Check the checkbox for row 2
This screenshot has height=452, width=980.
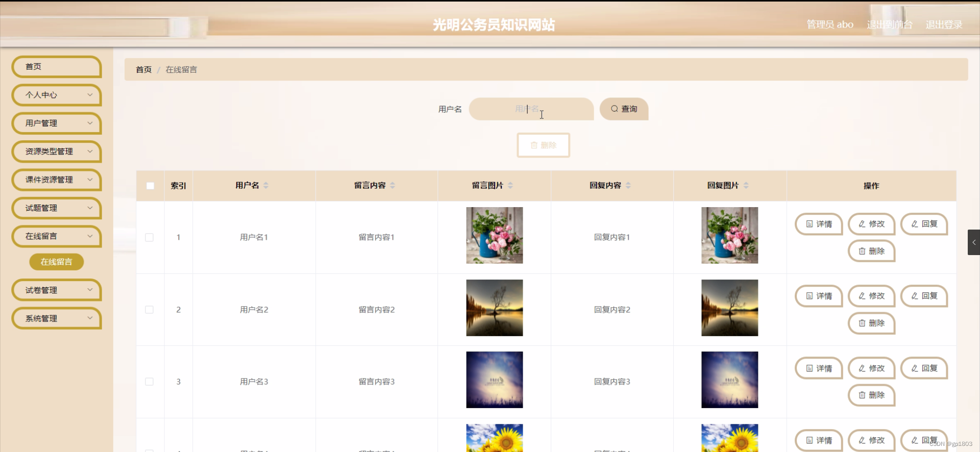point(149,310)
